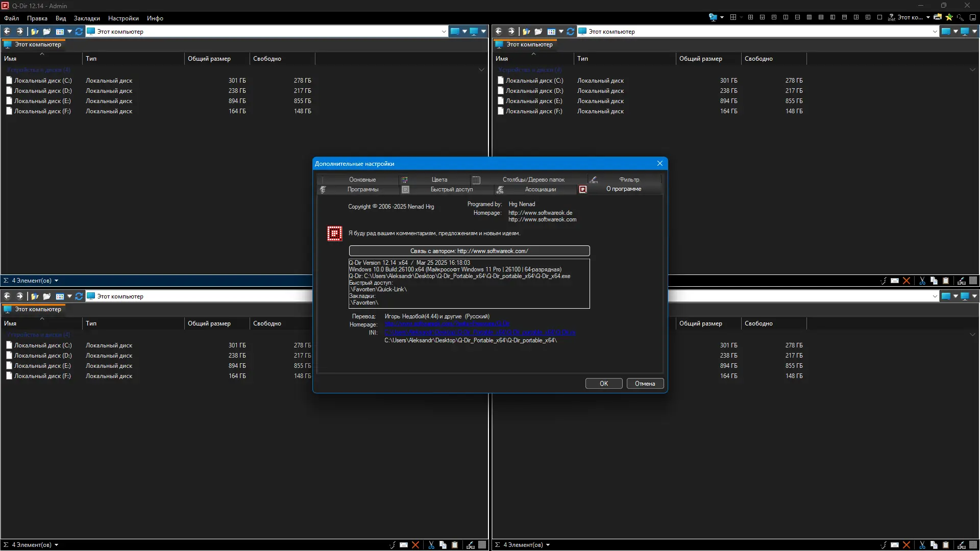Click the inet question mark icon

(892, 17)
